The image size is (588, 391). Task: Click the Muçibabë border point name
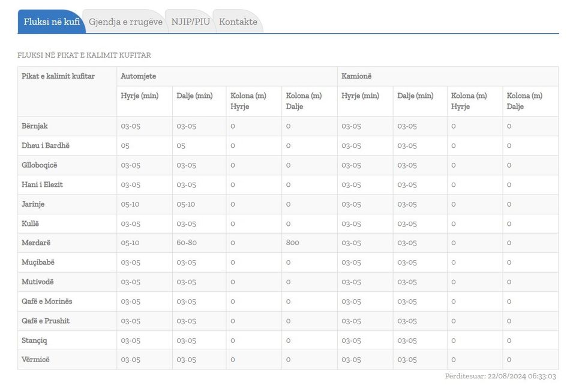coord(38,262)
